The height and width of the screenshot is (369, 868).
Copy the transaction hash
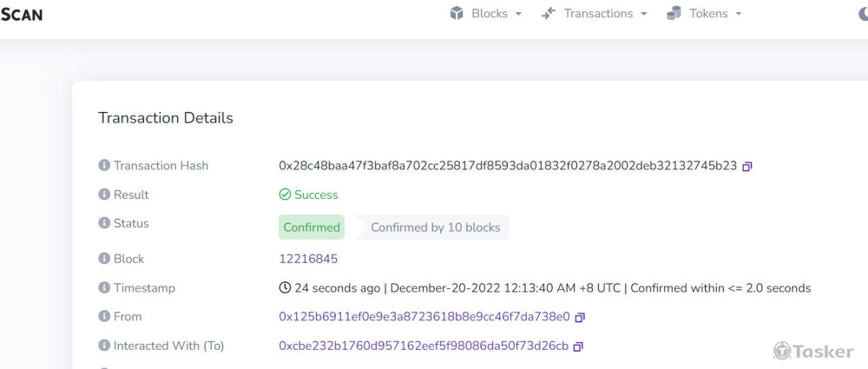click(x=746, y=166)
